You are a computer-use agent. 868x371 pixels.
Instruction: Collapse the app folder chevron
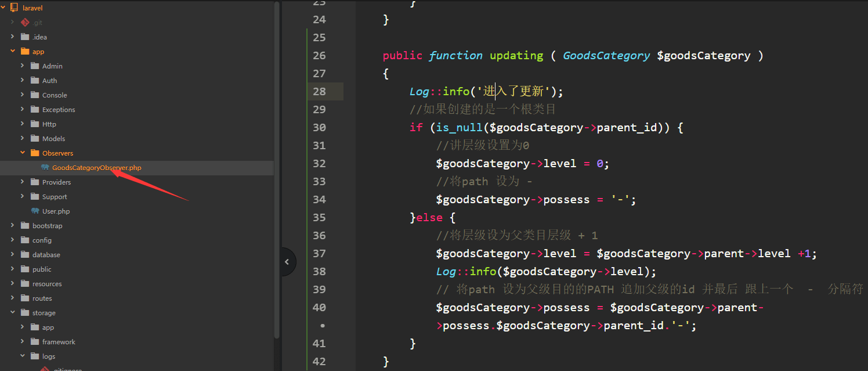click(x=12, y=51)
